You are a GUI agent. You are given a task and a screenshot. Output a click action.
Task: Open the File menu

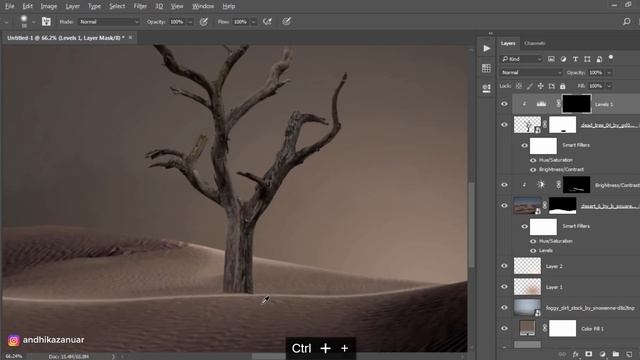[x=9, y=6]
